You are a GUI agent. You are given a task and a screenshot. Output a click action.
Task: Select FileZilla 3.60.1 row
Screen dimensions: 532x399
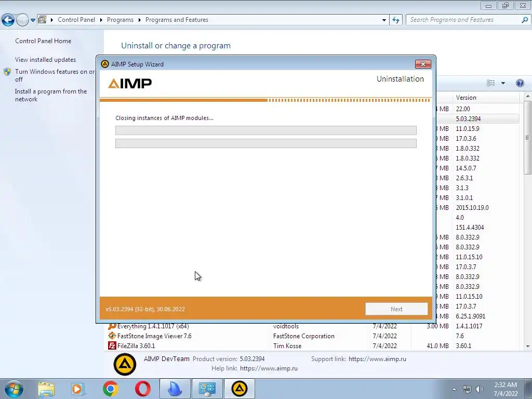[x=312, y=345]
